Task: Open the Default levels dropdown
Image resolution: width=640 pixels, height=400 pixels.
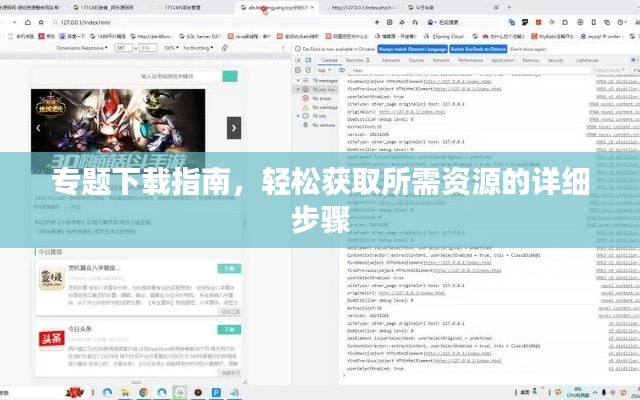Action: pos(609,70)
